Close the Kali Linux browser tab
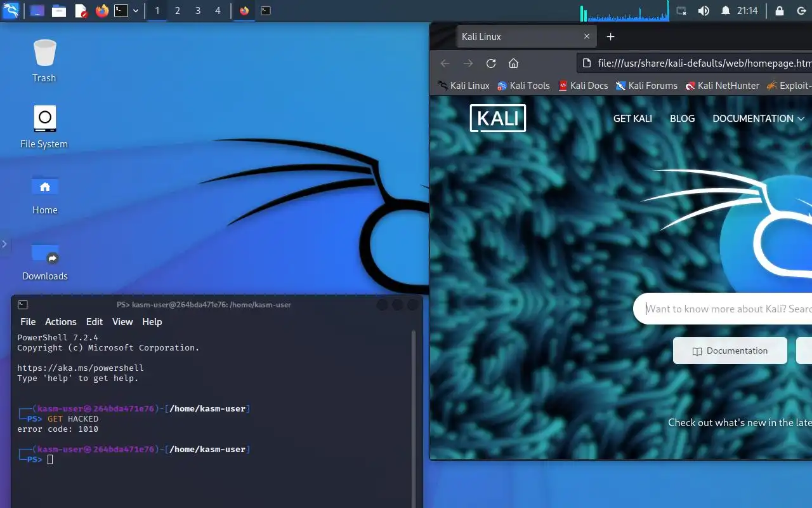This screenshot has height=508, width=812. coord(587,36)
